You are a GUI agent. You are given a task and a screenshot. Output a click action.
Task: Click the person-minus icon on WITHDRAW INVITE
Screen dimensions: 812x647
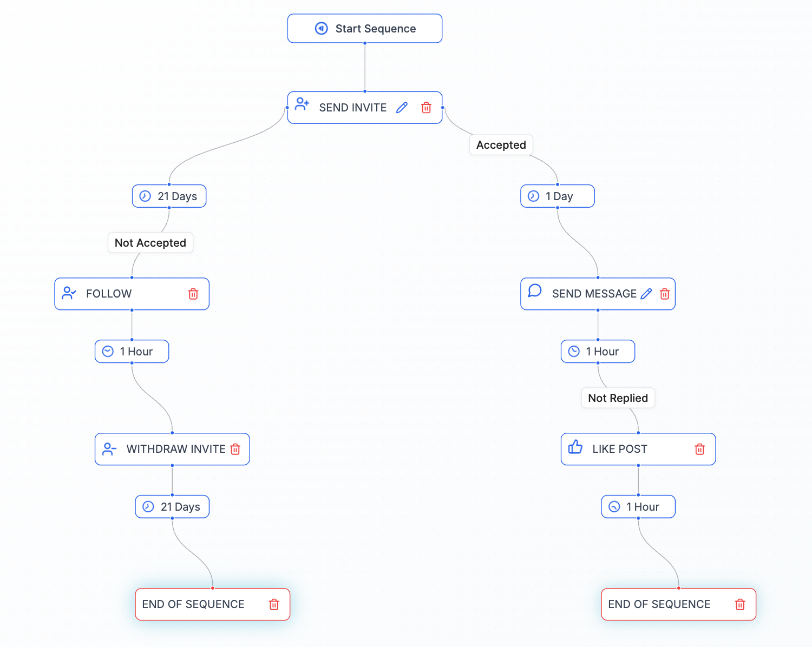(x=109, y=448)
